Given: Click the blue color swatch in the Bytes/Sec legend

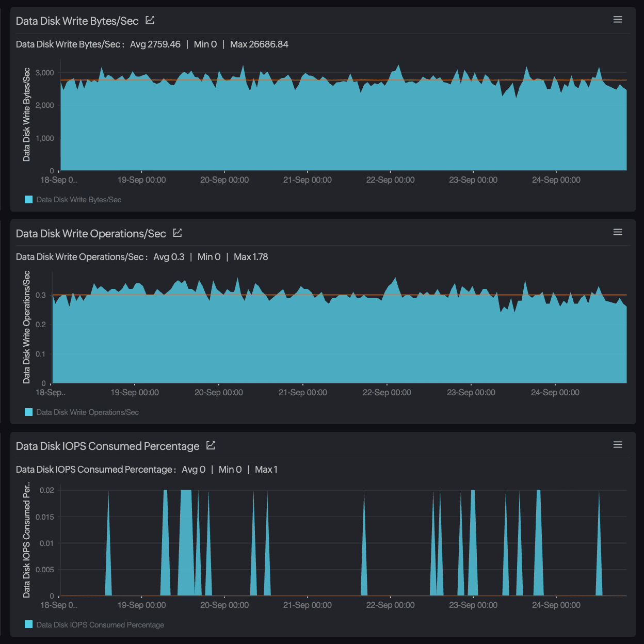Looking at the screenshot, I should click(28, 199).
